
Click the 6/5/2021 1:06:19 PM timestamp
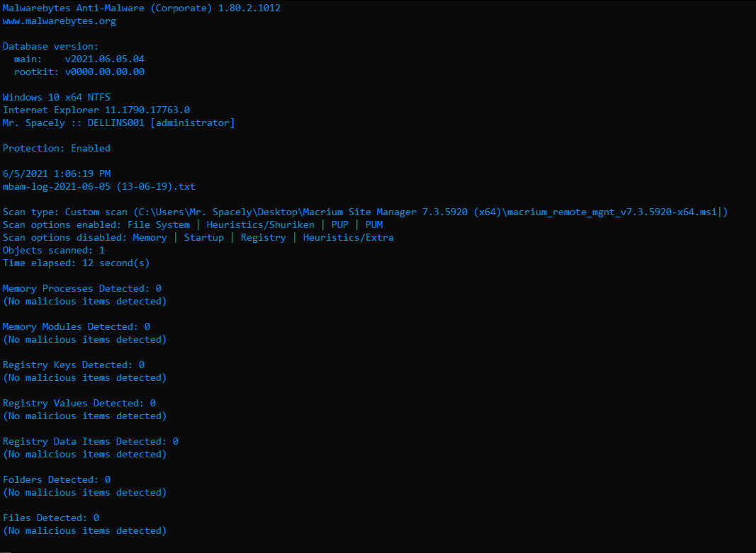click(x=57, y=174)
